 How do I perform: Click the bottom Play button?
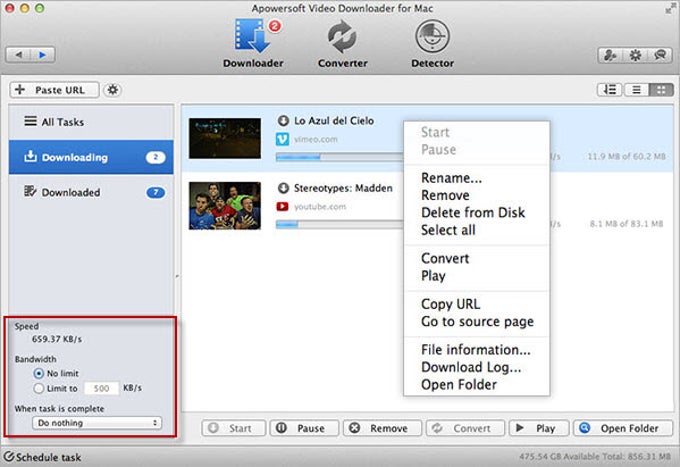(x=539, y=428)
